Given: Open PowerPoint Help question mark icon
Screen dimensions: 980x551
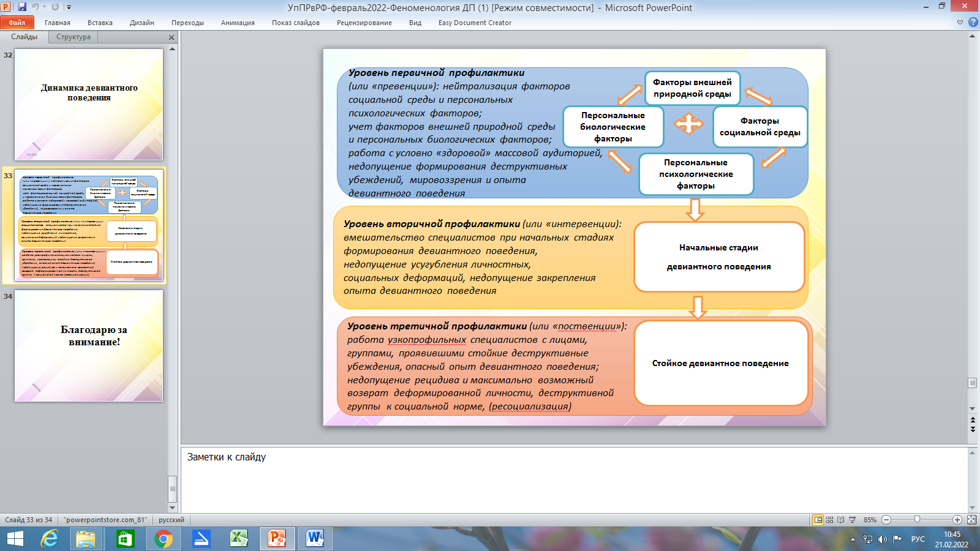Looking at the screenshot, I should tap(973, 23).
